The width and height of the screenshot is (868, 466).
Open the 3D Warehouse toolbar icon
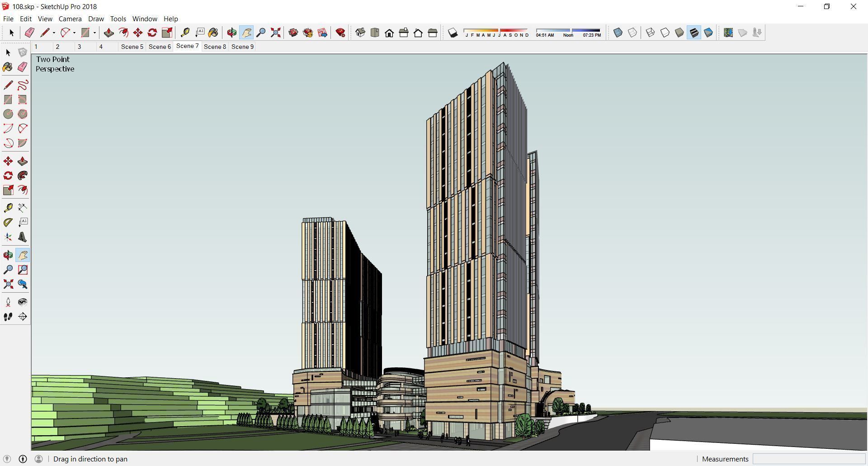pyautogui.click(x=293, y=33)
